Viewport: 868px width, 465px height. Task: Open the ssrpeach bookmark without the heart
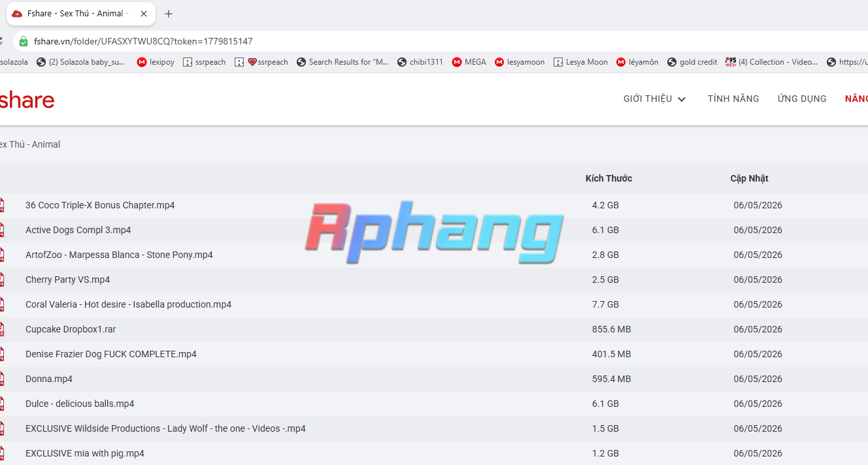(204, 62)
